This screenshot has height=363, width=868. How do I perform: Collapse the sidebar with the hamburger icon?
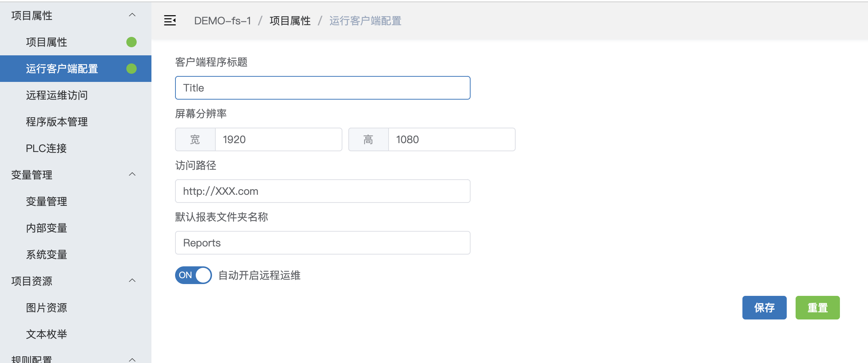(170, 21)
